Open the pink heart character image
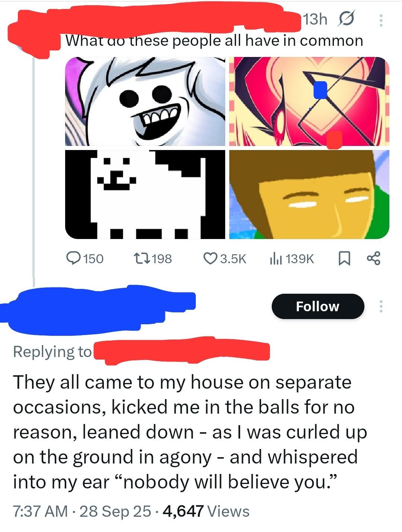Image resolution: width=402 pixels, height=532 pixels. tap(309, 101)
